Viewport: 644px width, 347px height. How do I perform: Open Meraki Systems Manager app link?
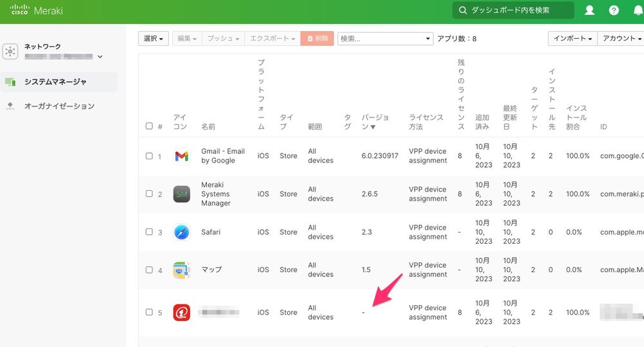pos(215,193)
